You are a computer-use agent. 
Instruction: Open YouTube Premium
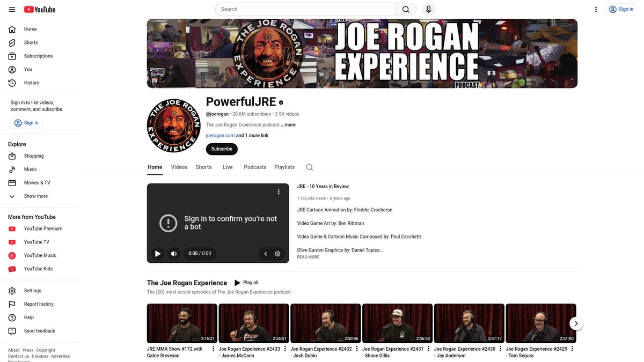point(40,228)
